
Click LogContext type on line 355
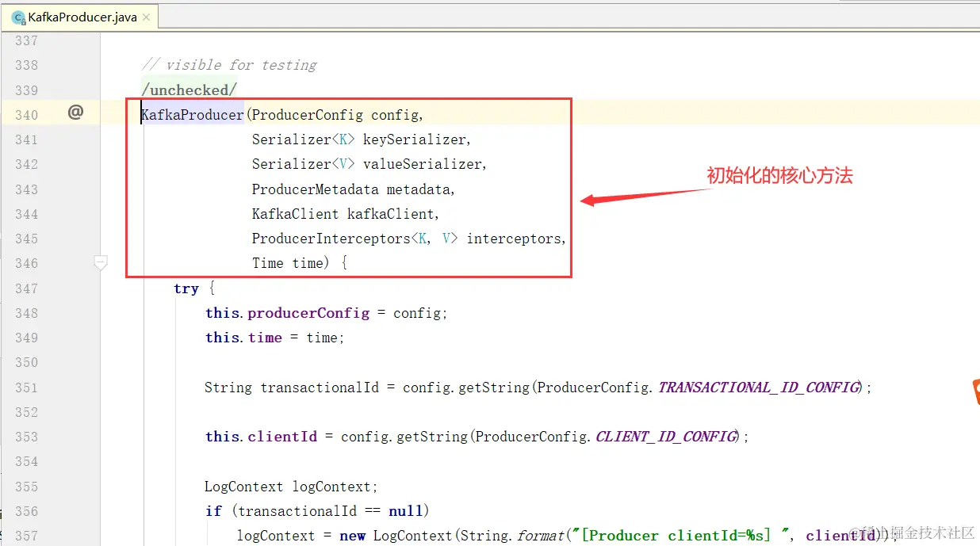[244, 487]
